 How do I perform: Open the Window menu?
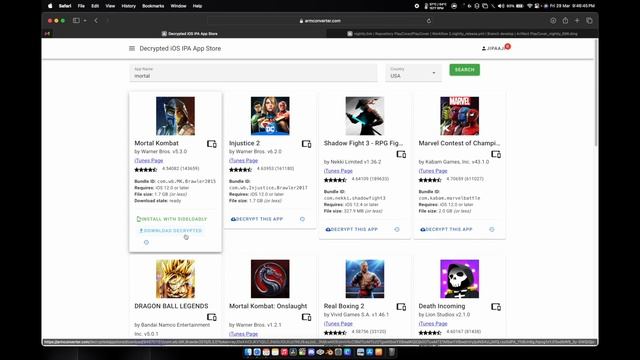(x=178, y=6)
